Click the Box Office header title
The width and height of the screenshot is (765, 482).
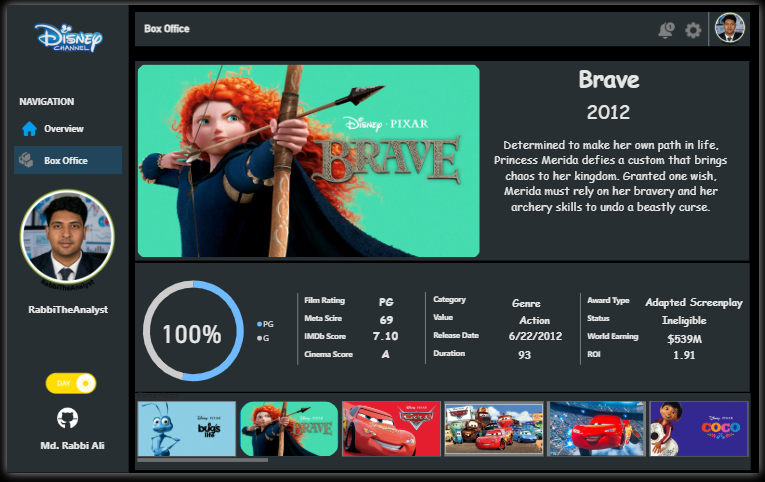click(x=167, y=29)
